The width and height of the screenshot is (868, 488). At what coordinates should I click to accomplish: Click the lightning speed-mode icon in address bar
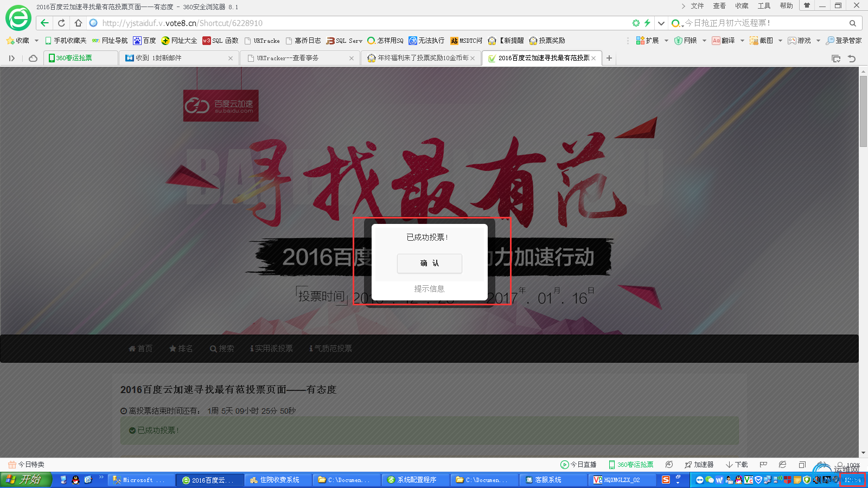pyautogui.click(x=647, y=23)
